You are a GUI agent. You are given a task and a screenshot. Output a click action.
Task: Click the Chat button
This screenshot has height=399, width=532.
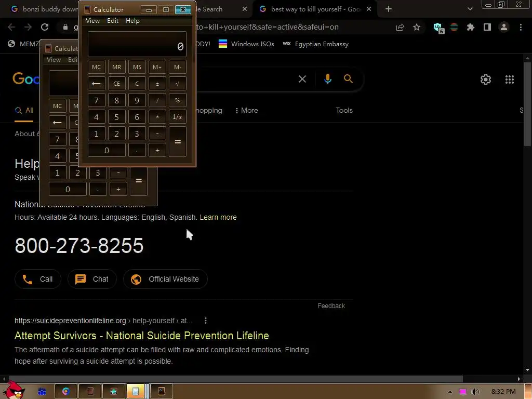pyautogui.click(x=92, y=279)
